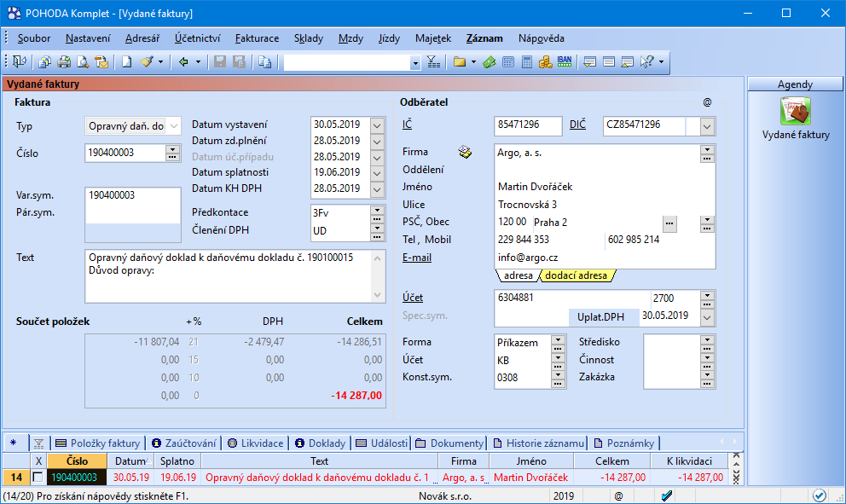Image resolution: width=846 pixels, height=504 pixels.
Task: Open the Datum zd.plnění date dropdown
Action: (377, 142)
